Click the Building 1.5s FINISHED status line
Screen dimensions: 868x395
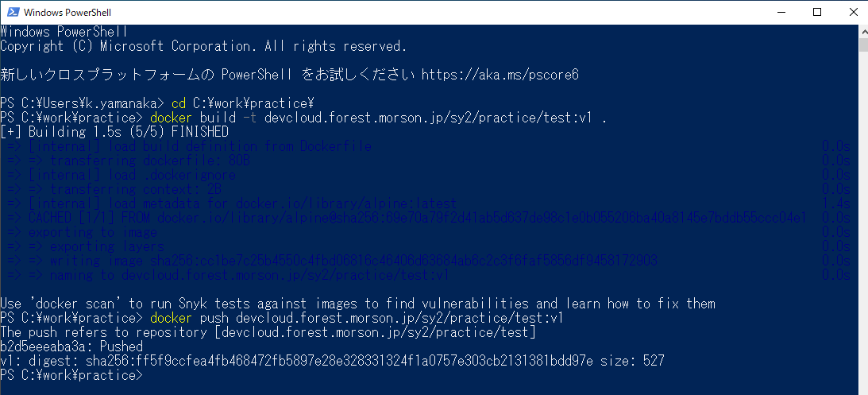[x=114, y=132]
